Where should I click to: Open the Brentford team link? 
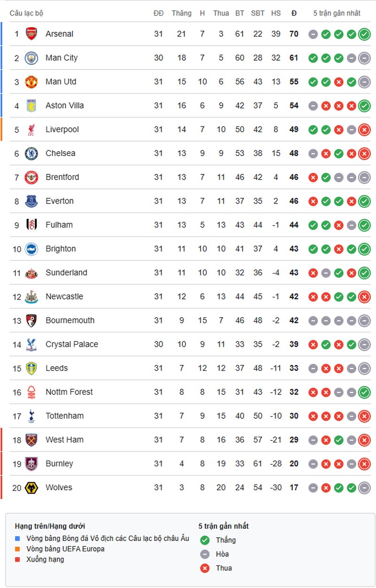click(x=62, y=177)
